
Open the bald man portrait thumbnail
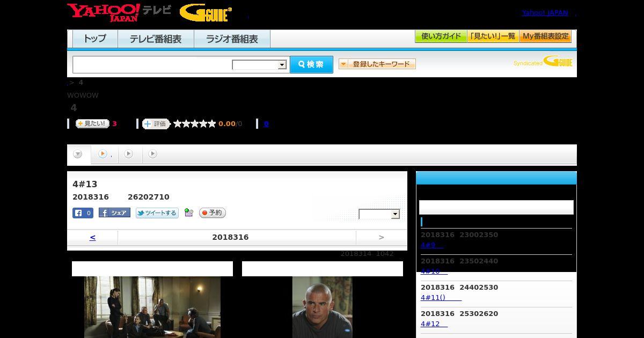(x=323, y=307)
